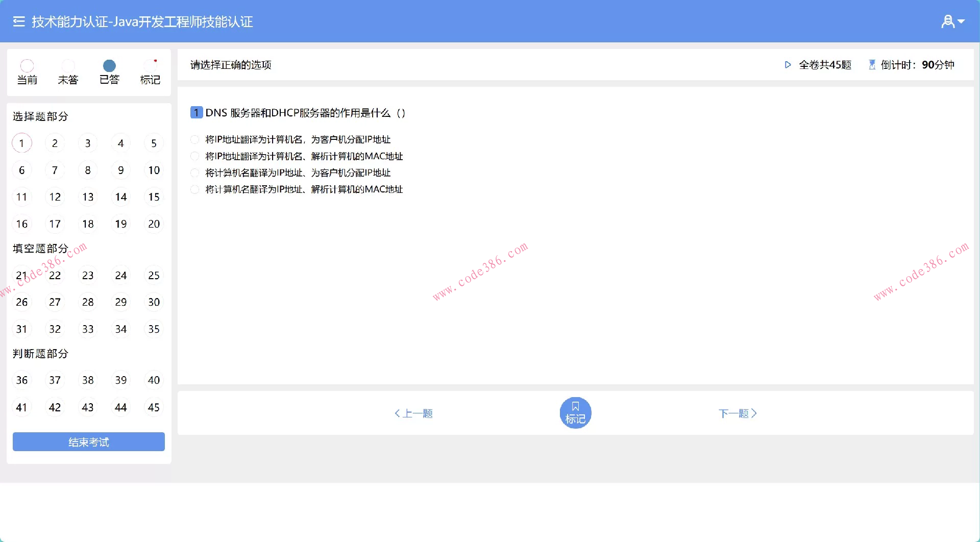Click the 标记 legend circle with red dot

click(150, 65)
